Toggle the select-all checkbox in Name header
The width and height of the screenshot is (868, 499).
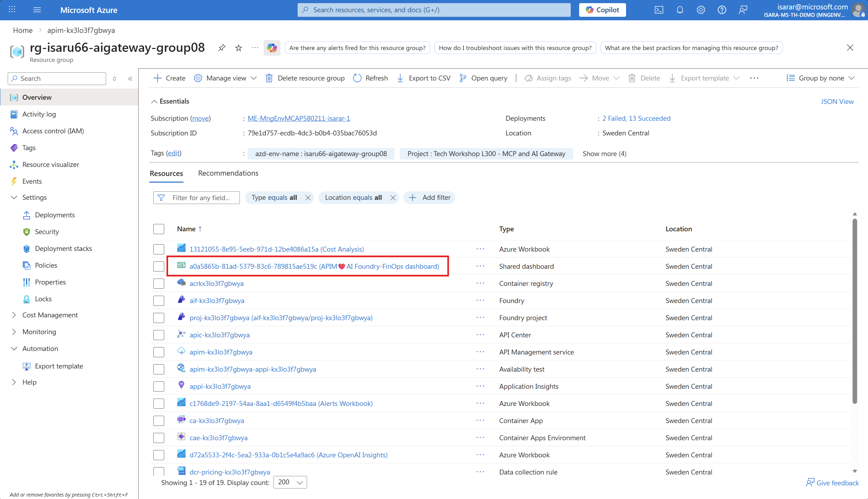[x=159, y=229]
